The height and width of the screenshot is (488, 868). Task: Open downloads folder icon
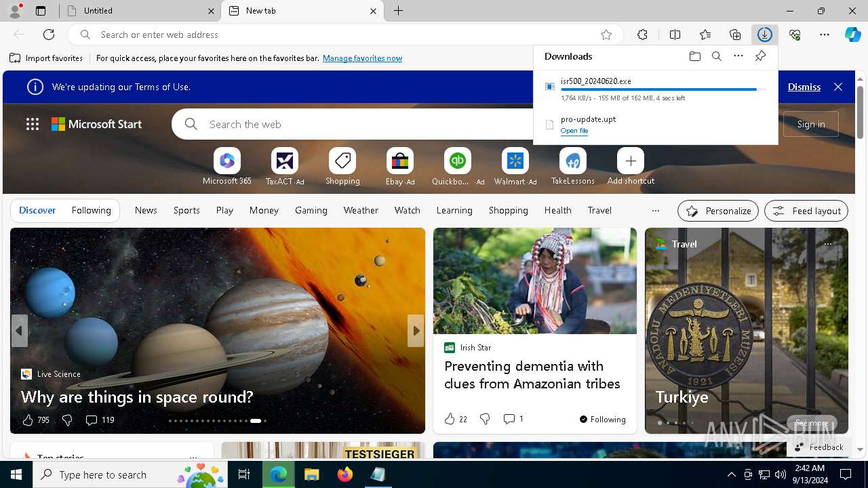[695, 56]
